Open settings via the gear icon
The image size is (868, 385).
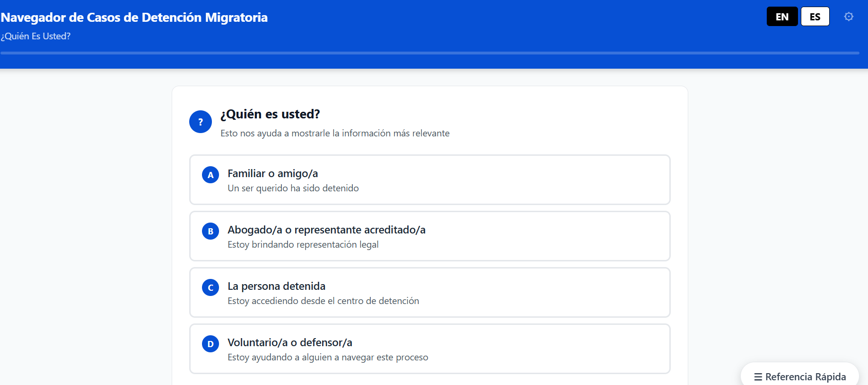pyautogui.click(x=849, y=17)
